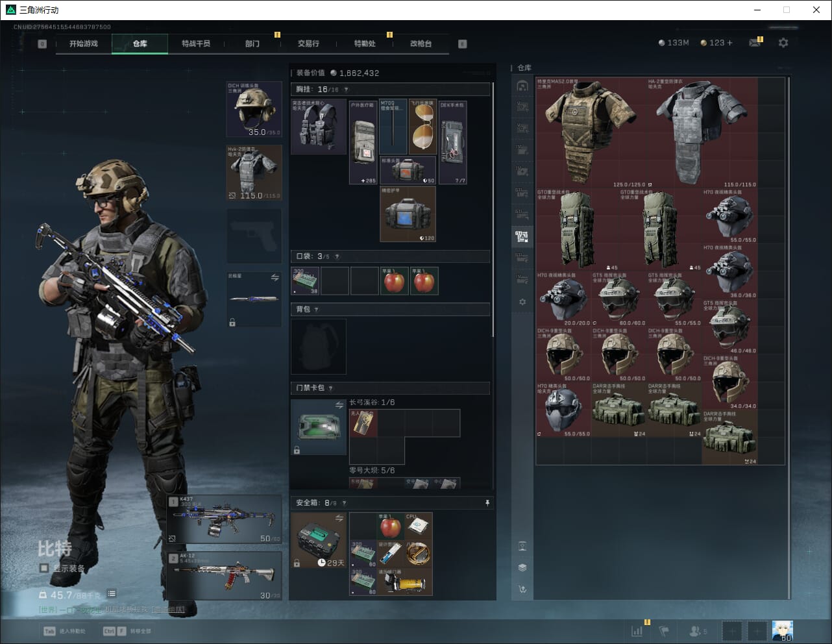Open the statistics chart icon at bottom
Image resolution: width=832 pixels, height=644 pixels.
point(637,631)
